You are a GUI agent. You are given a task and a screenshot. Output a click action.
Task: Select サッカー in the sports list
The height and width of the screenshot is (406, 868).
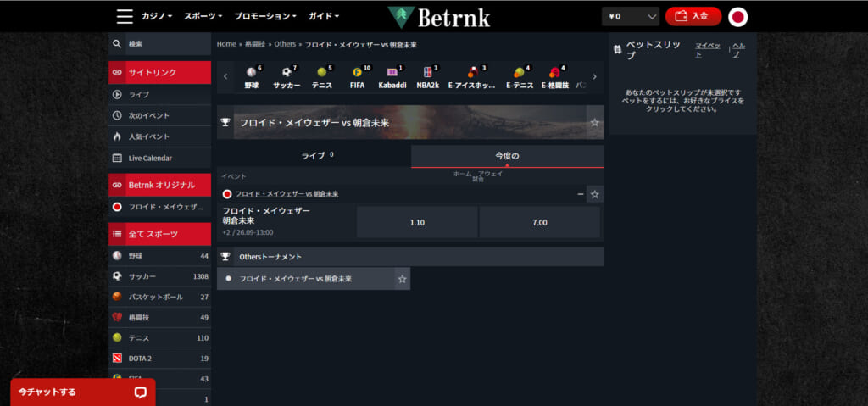(160, 276)
